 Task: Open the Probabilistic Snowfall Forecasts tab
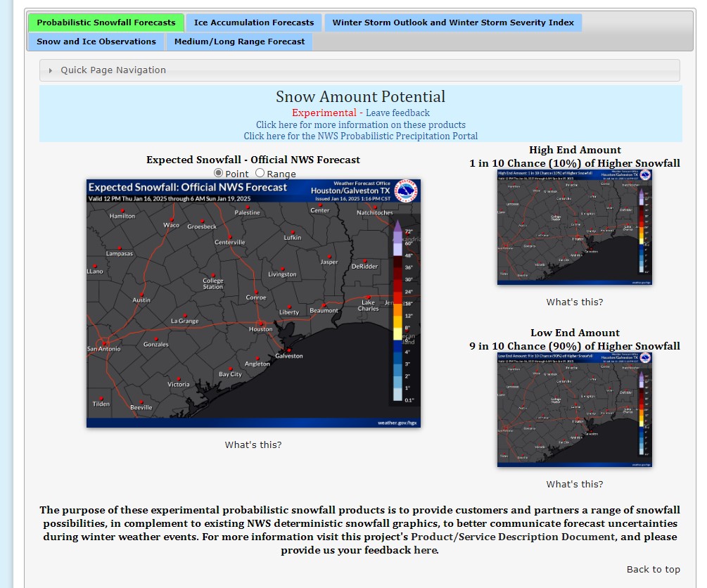tap(106, 23)
